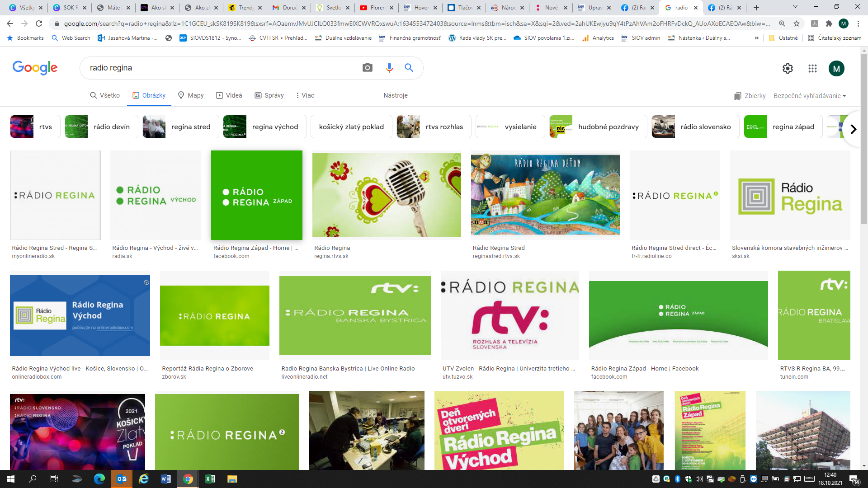Select košický zlatý poklad chip
This screenshot has height=488, width=868.
(x=351, y=127)
